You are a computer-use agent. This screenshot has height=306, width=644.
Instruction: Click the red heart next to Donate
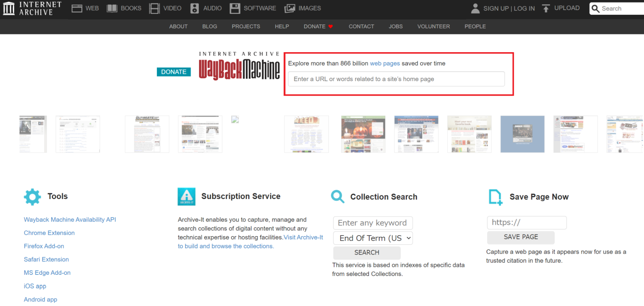point(331,26)
